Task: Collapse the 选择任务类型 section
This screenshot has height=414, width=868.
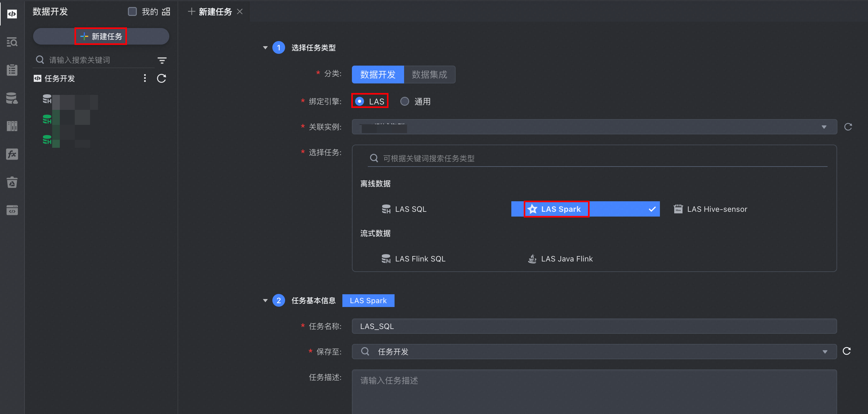Action: (x=265, y=47)
